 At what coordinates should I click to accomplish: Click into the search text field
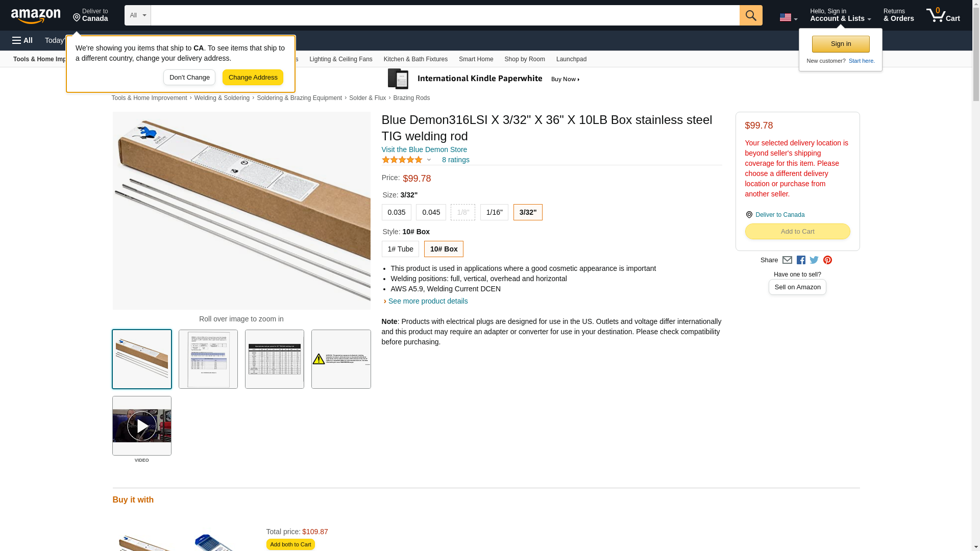[445, 15]
